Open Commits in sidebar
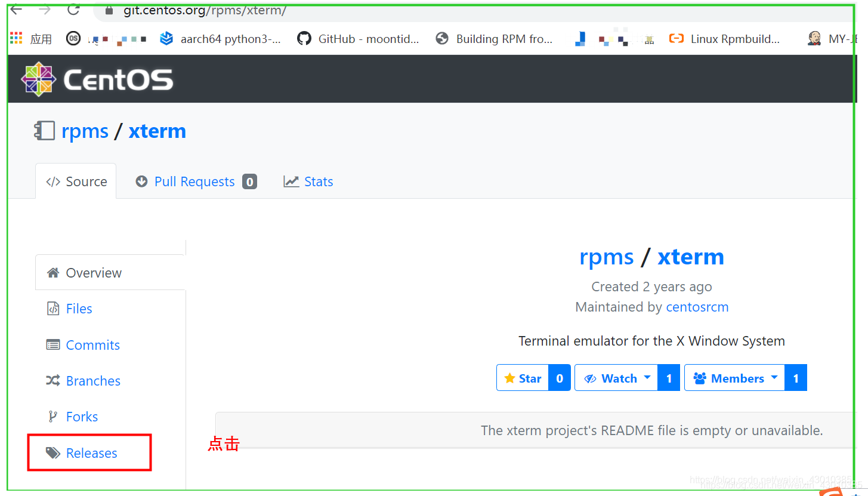Screen dimensions: 868x496 pos(92,345)
